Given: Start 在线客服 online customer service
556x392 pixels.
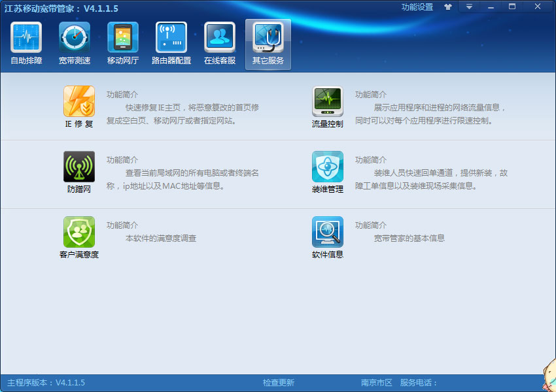Looking at the screenshot, I should [219, 42].
